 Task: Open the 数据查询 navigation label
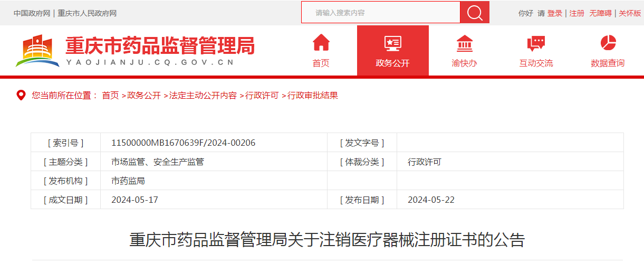pos(608,63)
